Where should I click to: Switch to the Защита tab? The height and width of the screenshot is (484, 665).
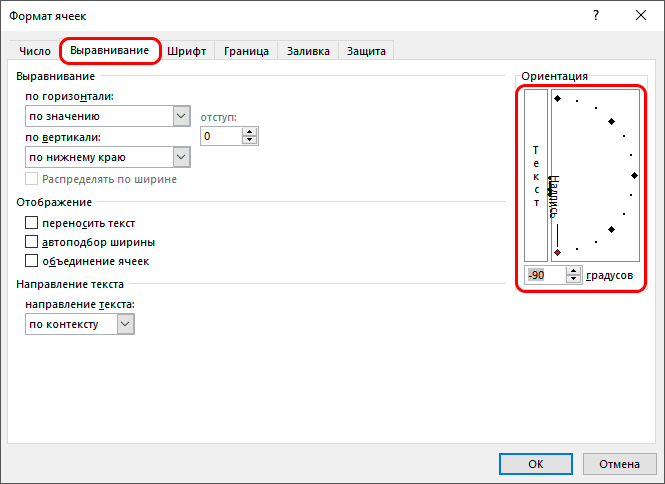tap(366, 51)
